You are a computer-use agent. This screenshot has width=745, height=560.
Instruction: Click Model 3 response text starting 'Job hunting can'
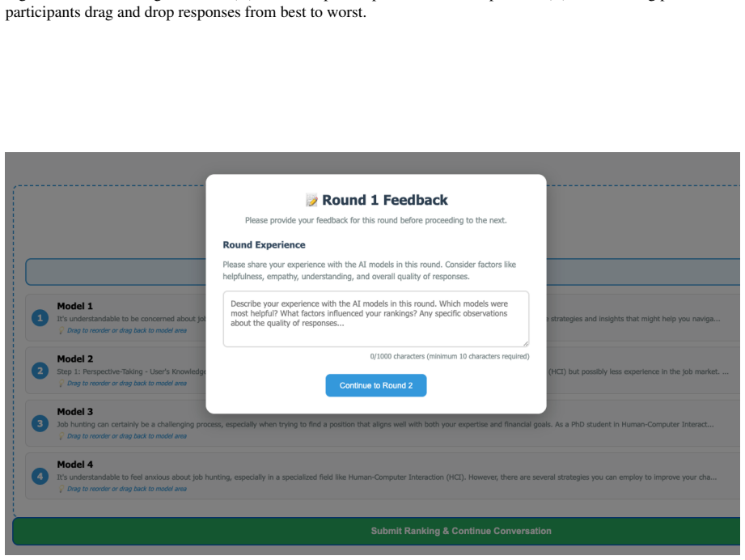[x=385, y=425]
